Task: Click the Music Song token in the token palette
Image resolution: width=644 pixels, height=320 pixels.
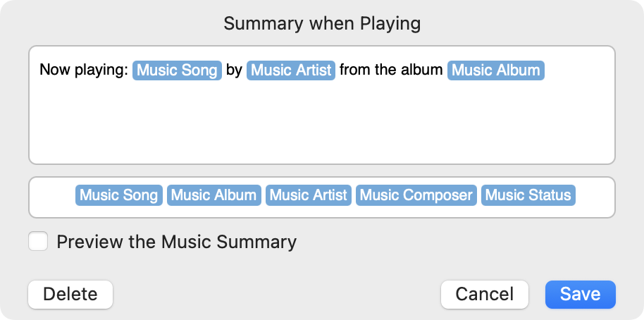Action: pos(118,195)
